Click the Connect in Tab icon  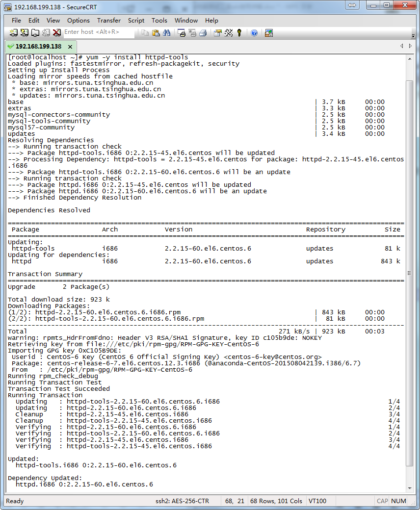coord(35,33)
